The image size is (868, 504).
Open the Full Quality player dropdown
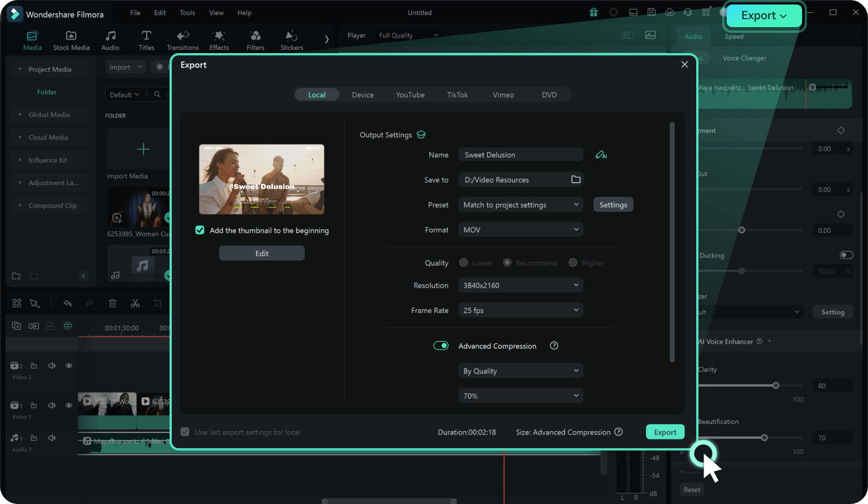click(x=409, y=35)
